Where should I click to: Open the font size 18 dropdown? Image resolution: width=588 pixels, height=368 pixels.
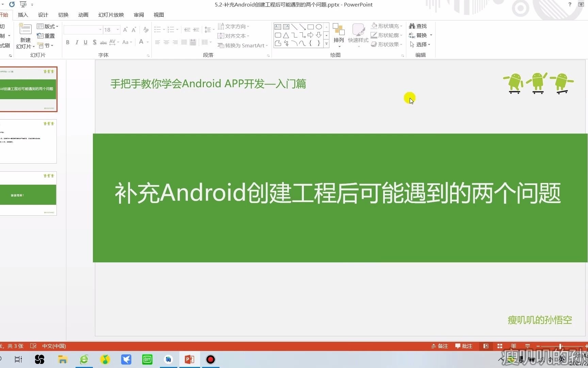coord(118,30)
